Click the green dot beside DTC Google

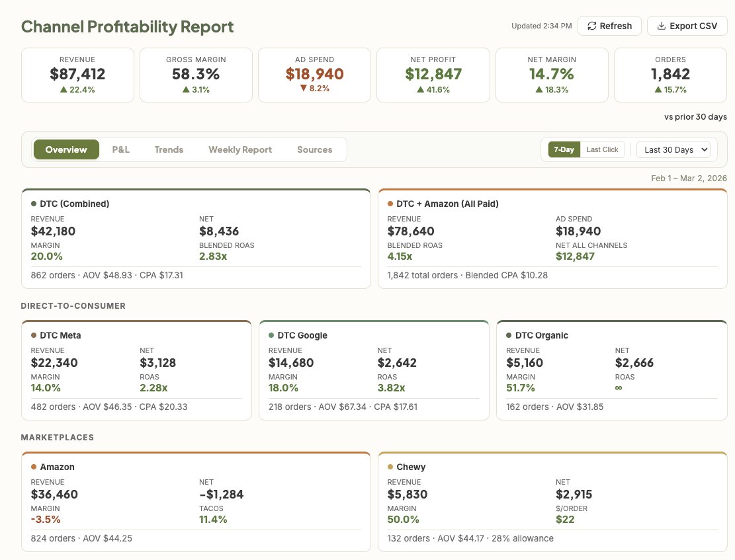271,335
